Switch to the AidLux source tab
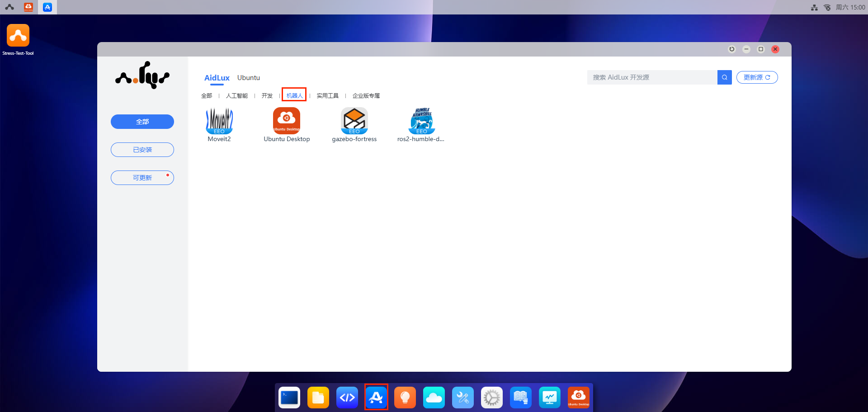868x412 pixels. tap(217, 78)
